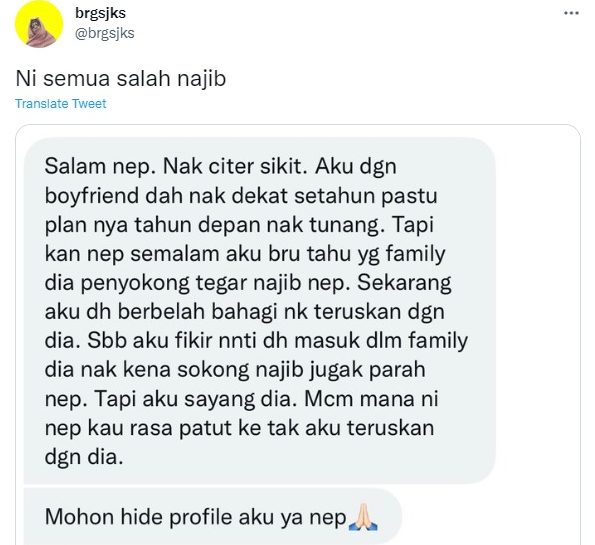This screenshot has height=545, width=595.
Task: Click the word "boyfriend" in the message
Action: point(91,196)
